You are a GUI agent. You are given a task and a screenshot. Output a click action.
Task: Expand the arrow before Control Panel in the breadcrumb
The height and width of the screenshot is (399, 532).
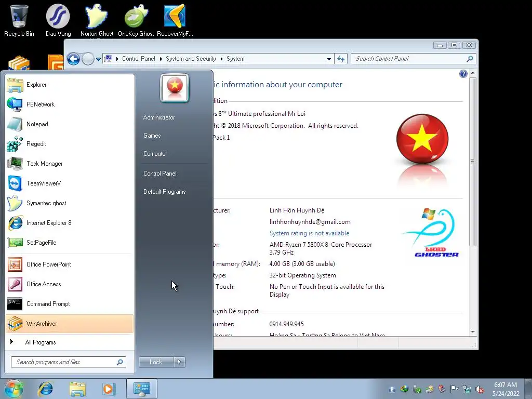coord(117,59)
